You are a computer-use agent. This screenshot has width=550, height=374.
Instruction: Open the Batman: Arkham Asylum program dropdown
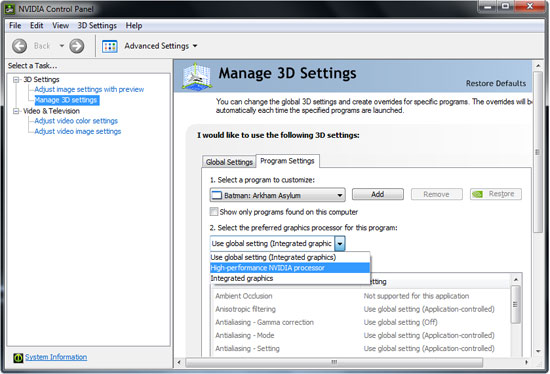tap(277, 195)
